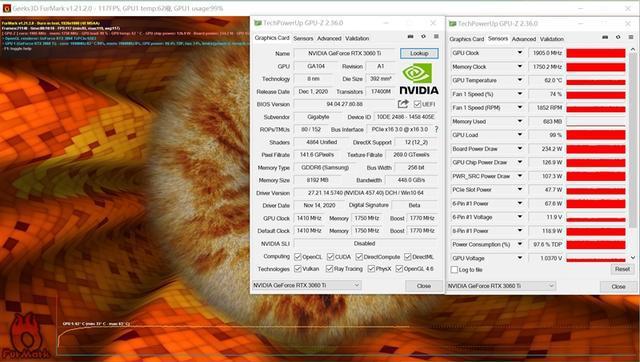The image size is (640, 362).
Task: Toggle the DirectCompute checkbox
Action: point(359,257)
